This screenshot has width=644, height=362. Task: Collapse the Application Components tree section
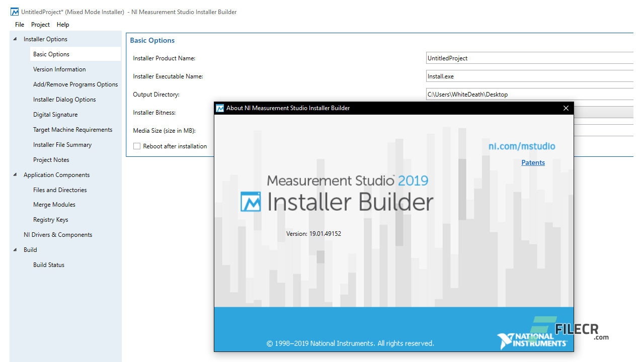point(15,175)
